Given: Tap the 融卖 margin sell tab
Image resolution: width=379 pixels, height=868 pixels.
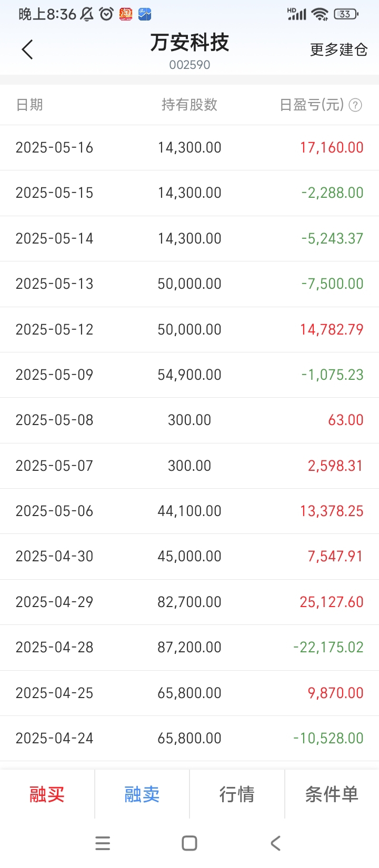Looking at the screenshot, I should [x=142, y=794].
